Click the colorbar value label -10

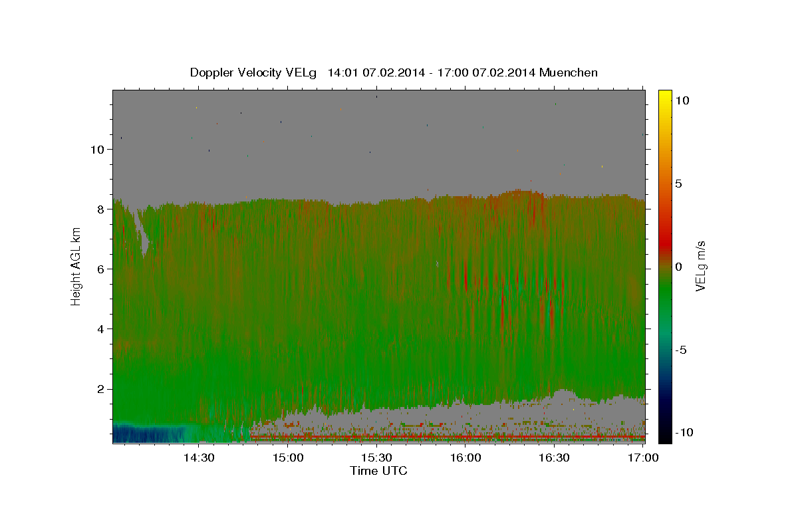(x=684, y=433)
